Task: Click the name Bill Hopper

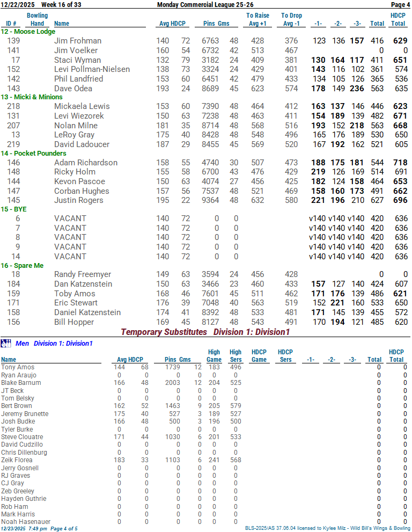Action: (74, 322)
